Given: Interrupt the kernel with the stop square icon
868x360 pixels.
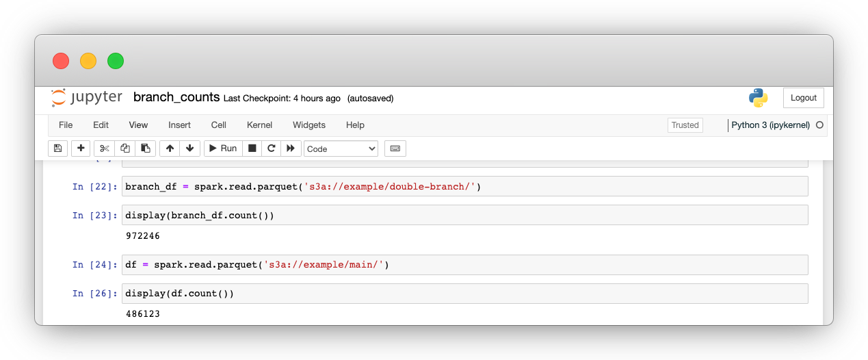Looking at the screenshot, I should pyautogui.click(x=252, y=149).
